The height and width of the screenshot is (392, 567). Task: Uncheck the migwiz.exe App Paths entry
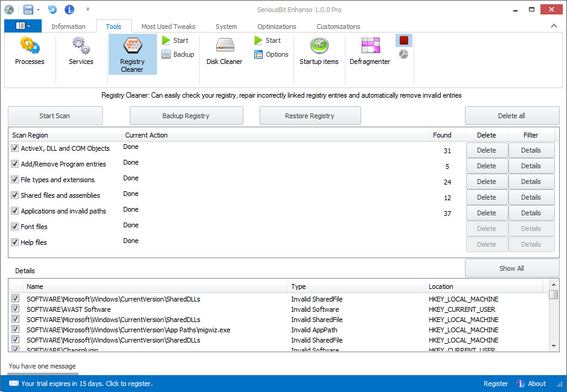click(x=15, y=329)
